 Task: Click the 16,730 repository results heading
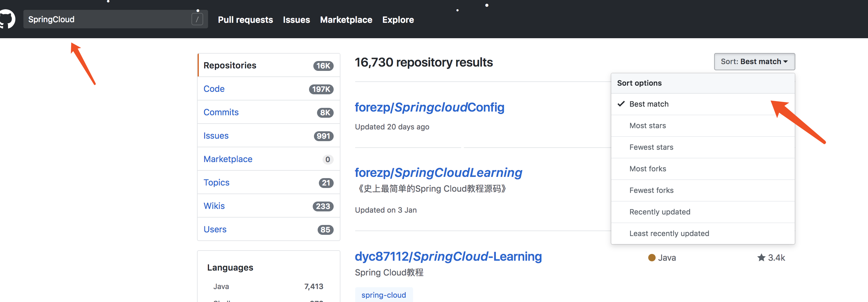[424, 63]
